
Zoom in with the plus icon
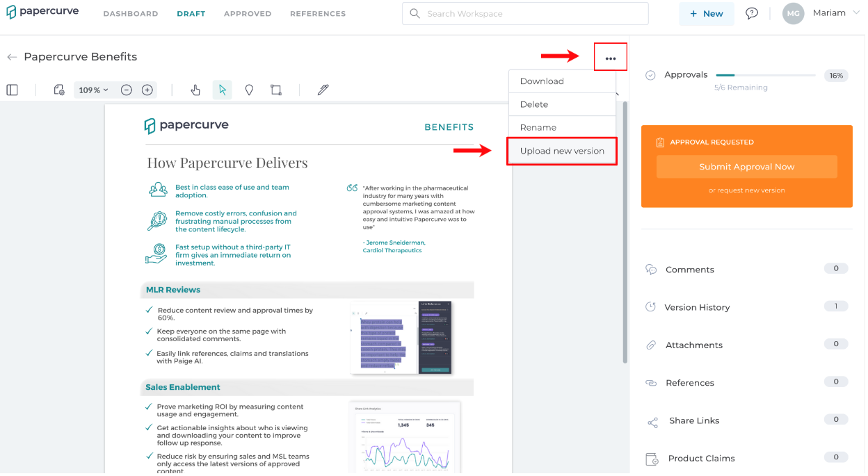point(147,90)
